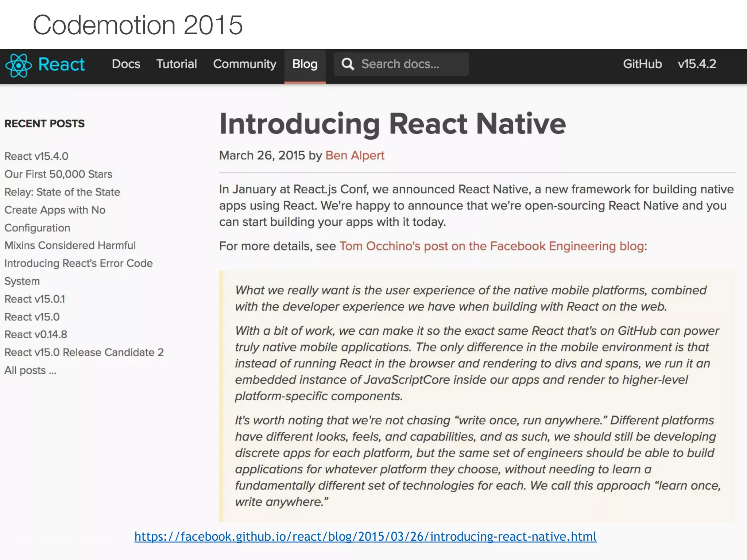The image size is (747, 560).
Task: Open Relay: State of the State post
Action: [62, 192]
